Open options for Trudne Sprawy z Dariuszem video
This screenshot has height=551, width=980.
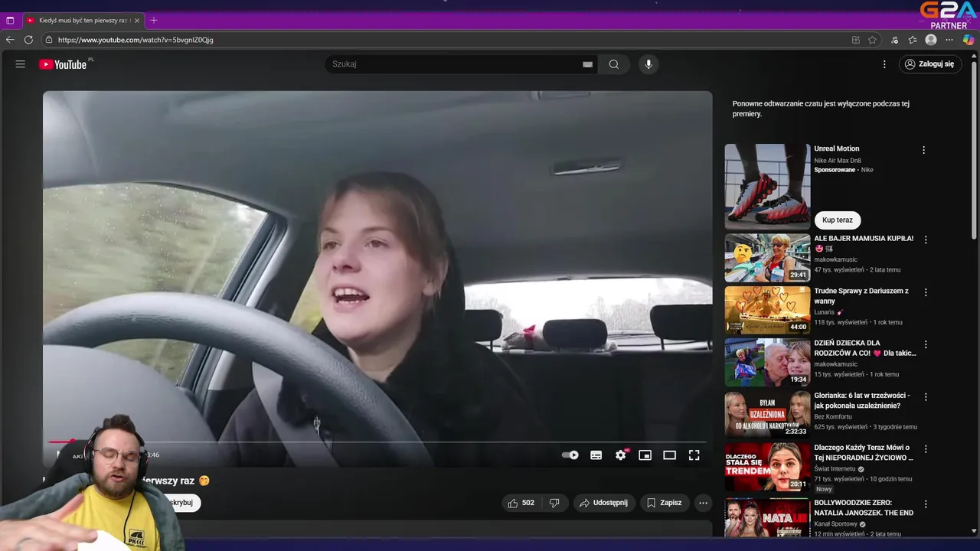pyautogui.click(x=926, y=292)
